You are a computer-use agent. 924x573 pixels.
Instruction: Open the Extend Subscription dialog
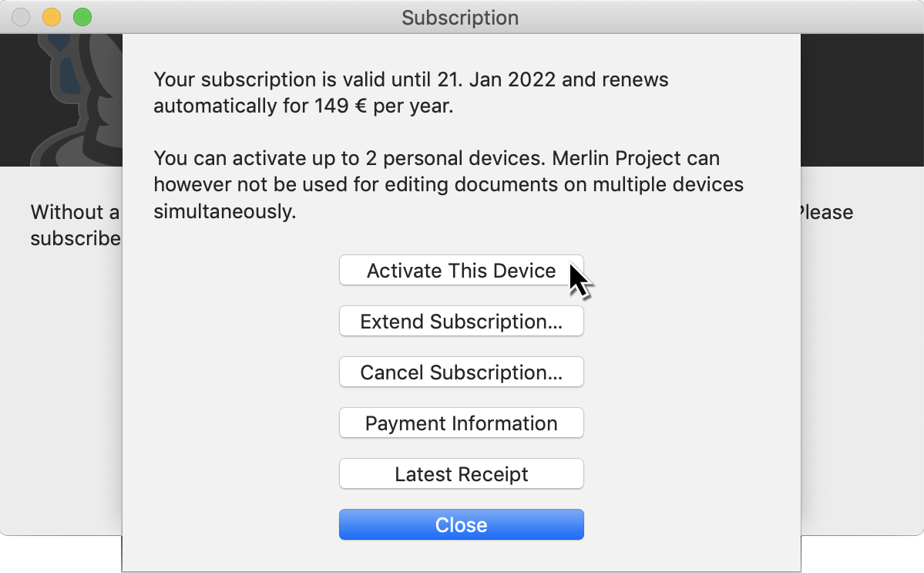461,322
